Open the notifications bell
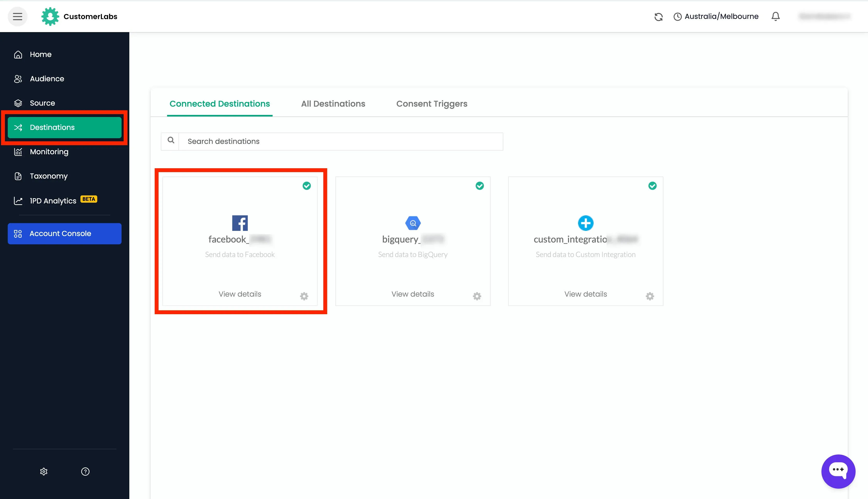 (x=776, y=17)
